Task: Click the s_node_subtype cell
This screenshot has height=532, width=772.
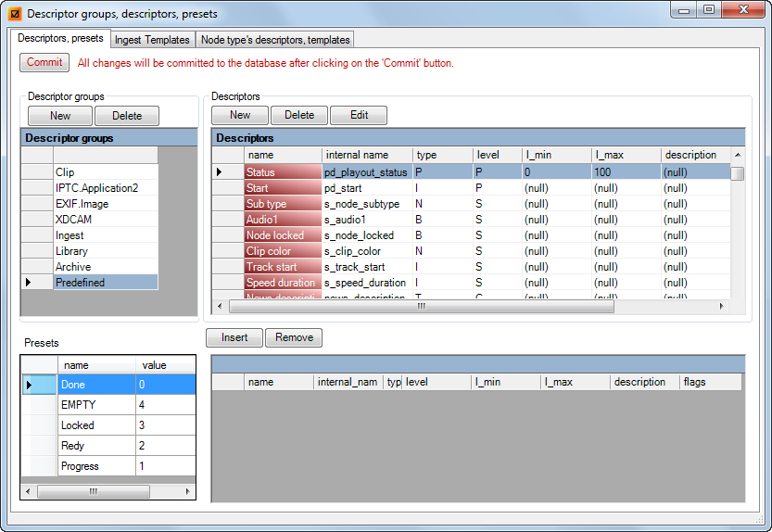Action: (x=367, y=204)
